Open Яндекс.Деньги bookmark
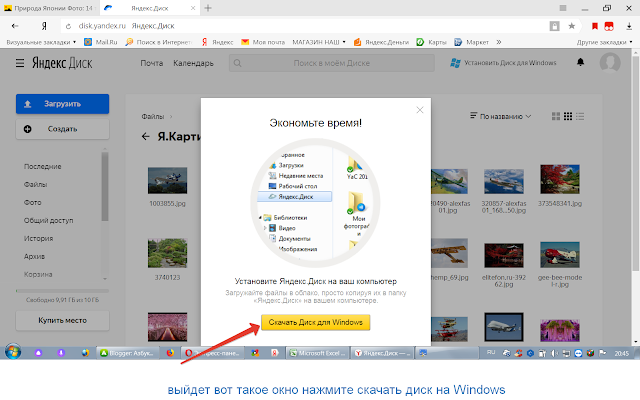640x400 pixels. [381, 42]
